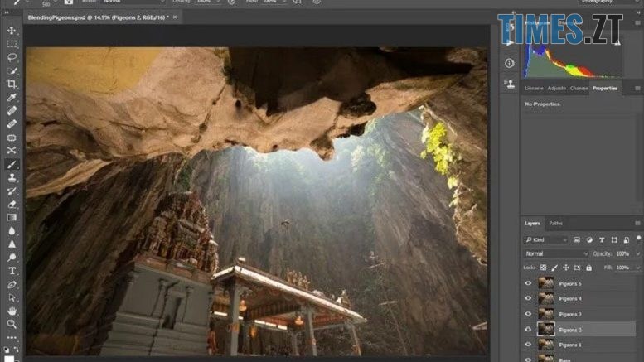The height and width of the screenshot is (362, 644).
Task: Select the Zoom tool
Action: [x=12, y=324]
